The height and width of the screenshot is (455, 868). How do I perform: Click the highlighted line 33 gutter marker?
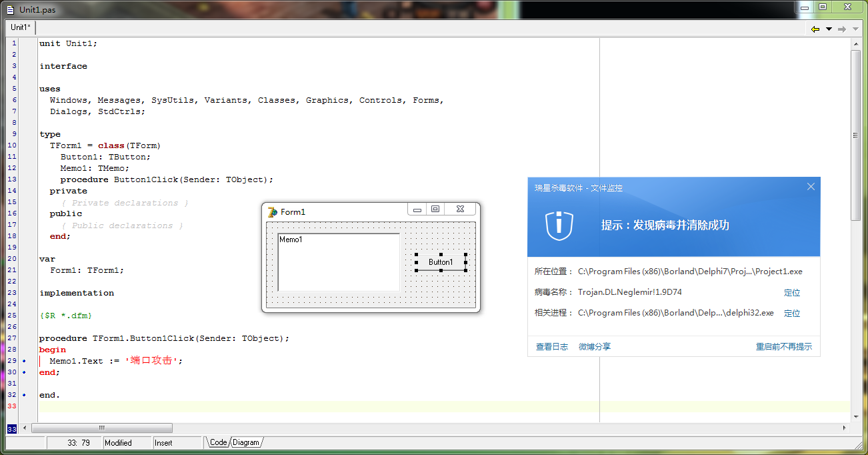pyautogui.click(x=12, y=406)
